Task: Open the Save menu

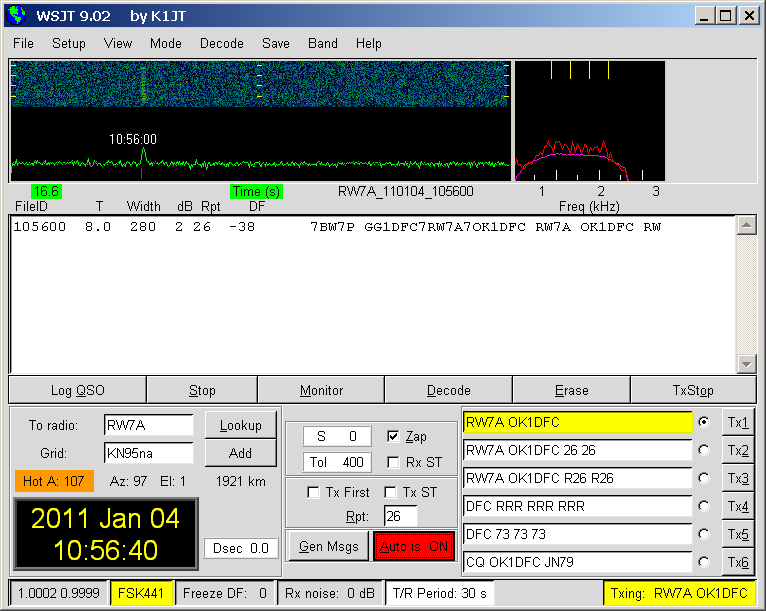Action: coord(276,43)
